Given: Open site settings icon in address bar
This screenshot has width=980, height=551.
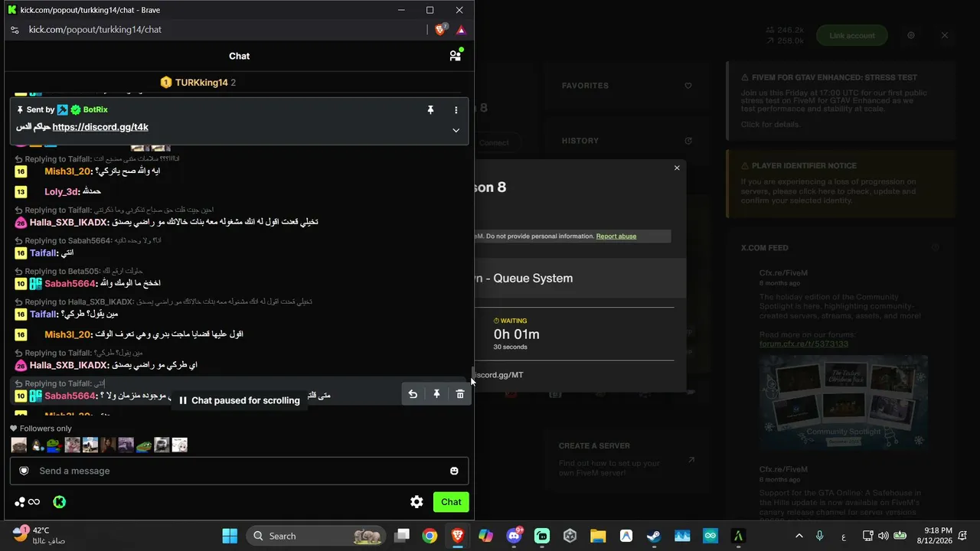Looking at the screenshot, I should point(14,30).
